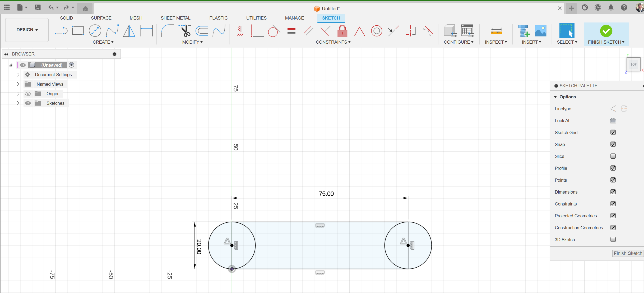Click the Finish Sketch green checkmark
Image resolution: width=644 pixels, height=293 pixels.
click(x=606, y=31)
